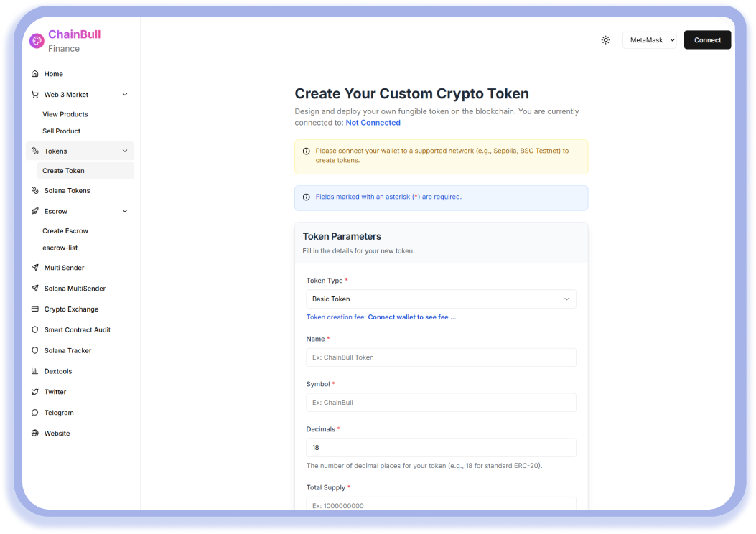The width and height of the screenshot is (756, 534).
Task: Toggle light/dark theme with sun icon
Action: coord(605,40)
